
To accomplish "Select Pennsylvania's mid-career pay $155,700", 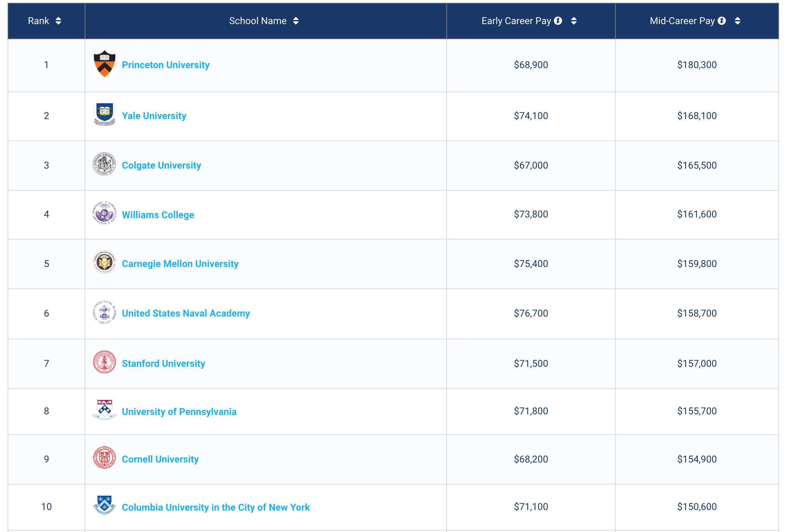I will point(697,411).
